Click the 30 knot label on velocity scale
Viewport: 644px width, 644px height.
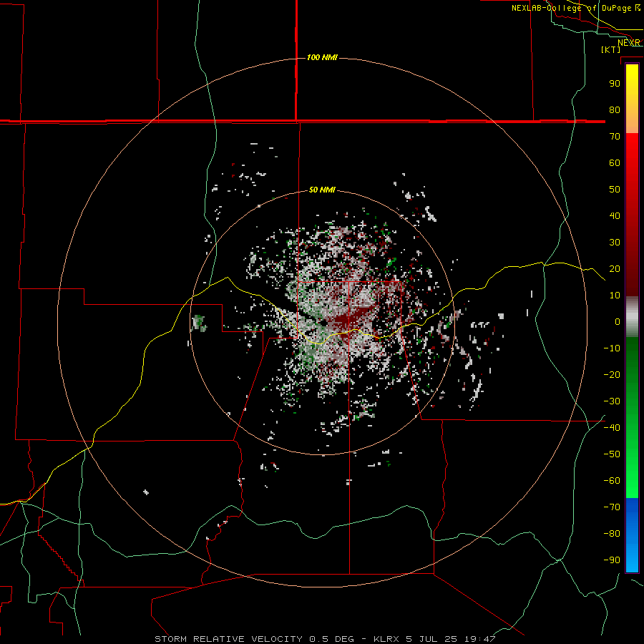tap(615, 243)
